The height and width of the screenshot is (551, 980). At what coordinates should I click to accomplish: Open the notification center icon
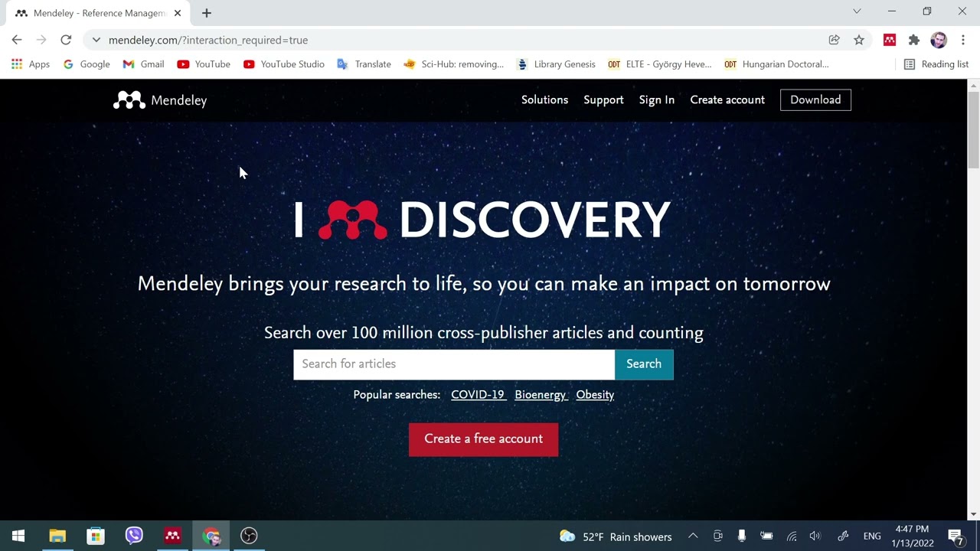pos(955,536)
